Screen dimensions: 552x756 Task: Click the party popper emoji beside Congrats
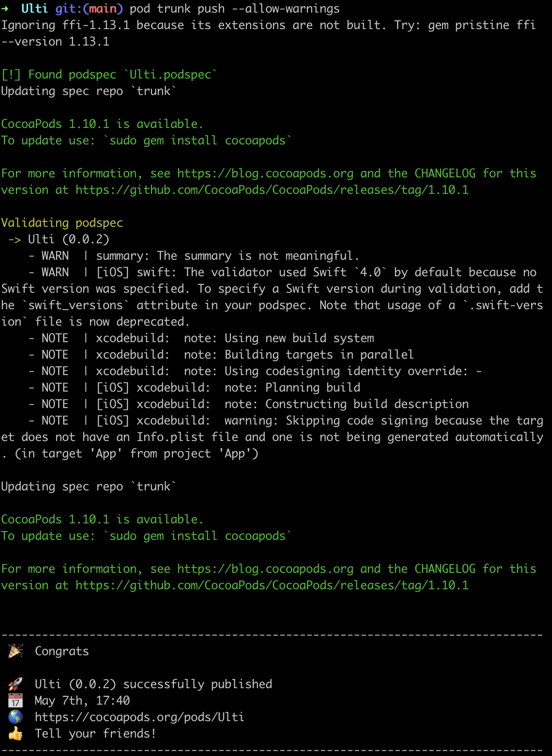coord(15,651)
